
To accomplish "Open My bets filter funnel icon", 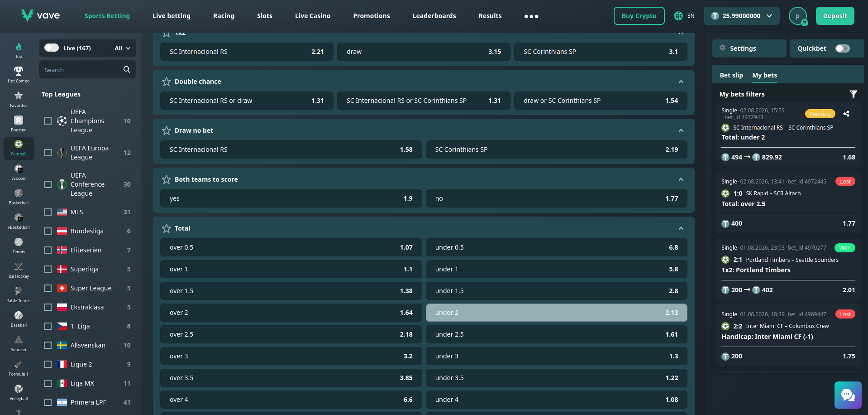I will click(x=853, y=94).
